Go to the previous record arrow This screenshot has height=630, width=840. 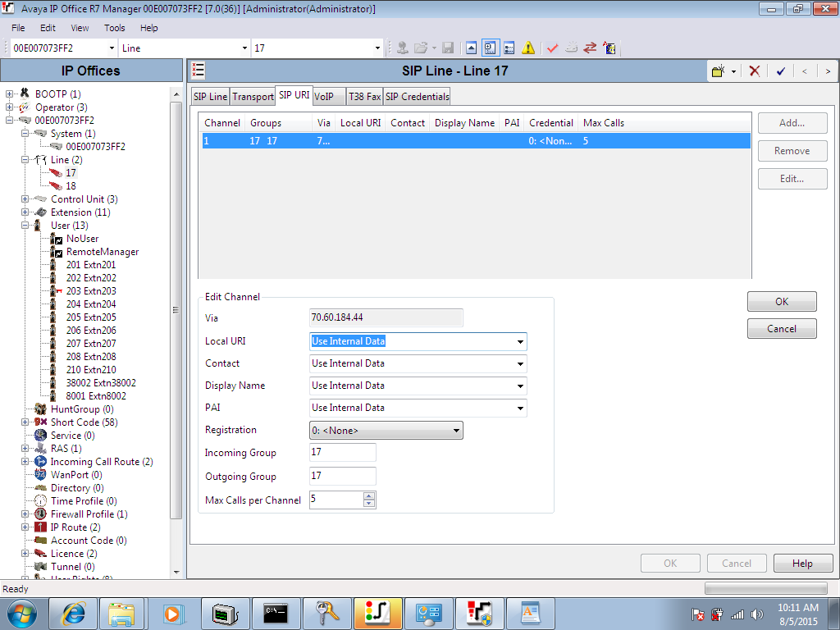coord(805,71)
